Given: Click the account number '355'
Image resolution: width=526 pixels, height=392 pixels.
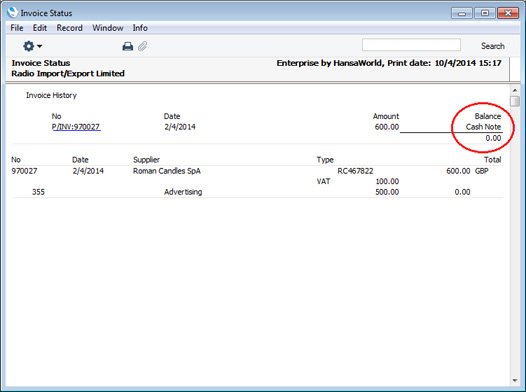Looking at the screenshot, I should pyautogui.click(x=38, y=192).
